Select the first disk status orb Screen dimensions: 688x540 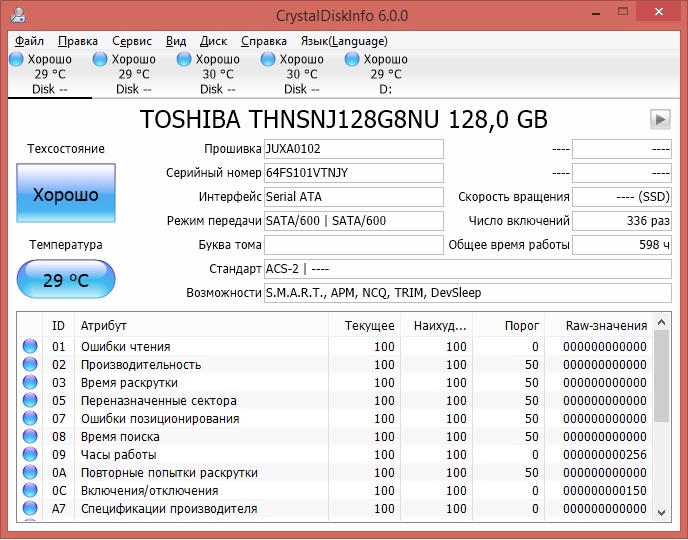pyautogui.click(x=16, y=60)
